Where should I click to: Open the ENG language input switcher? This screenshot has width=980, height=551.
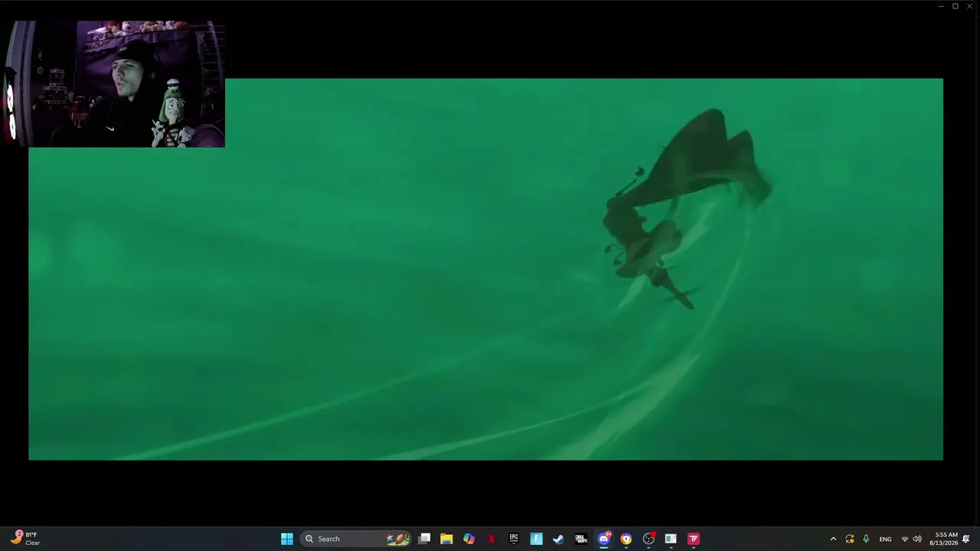(885, 539)
